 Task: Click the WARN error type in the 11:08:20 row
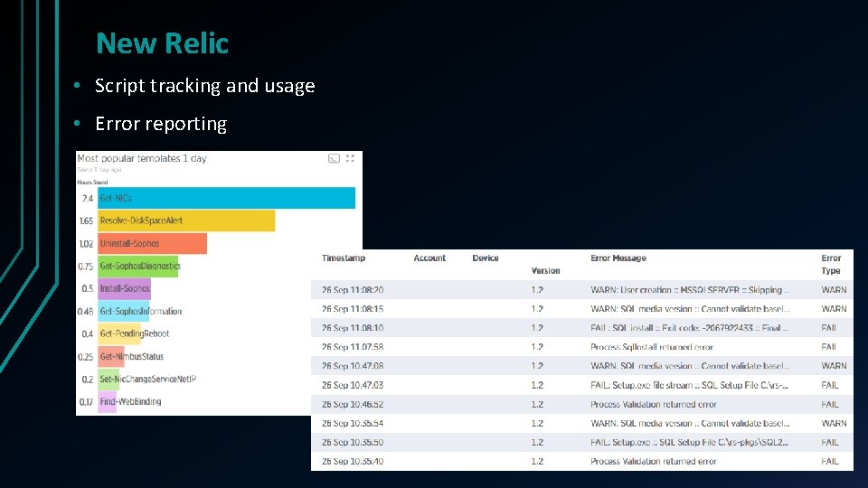pos(834,290)
